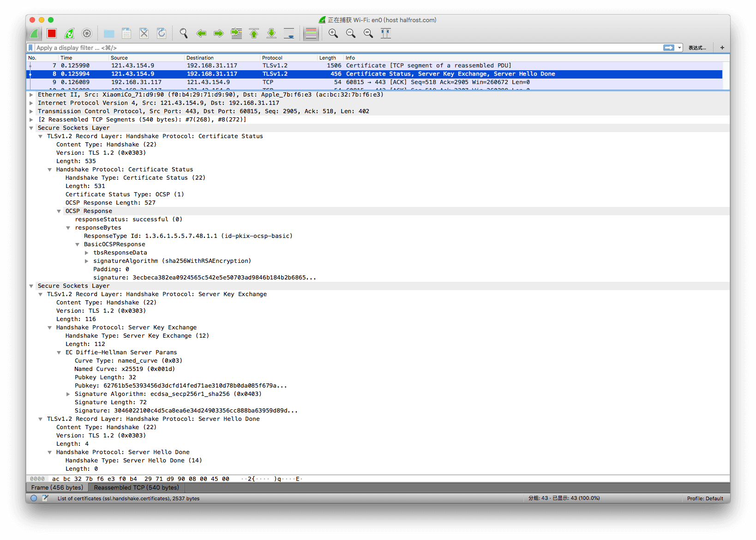This screenshot has height=540, width=756.
Task: Sort packets by the Time column
Action: 84,58
